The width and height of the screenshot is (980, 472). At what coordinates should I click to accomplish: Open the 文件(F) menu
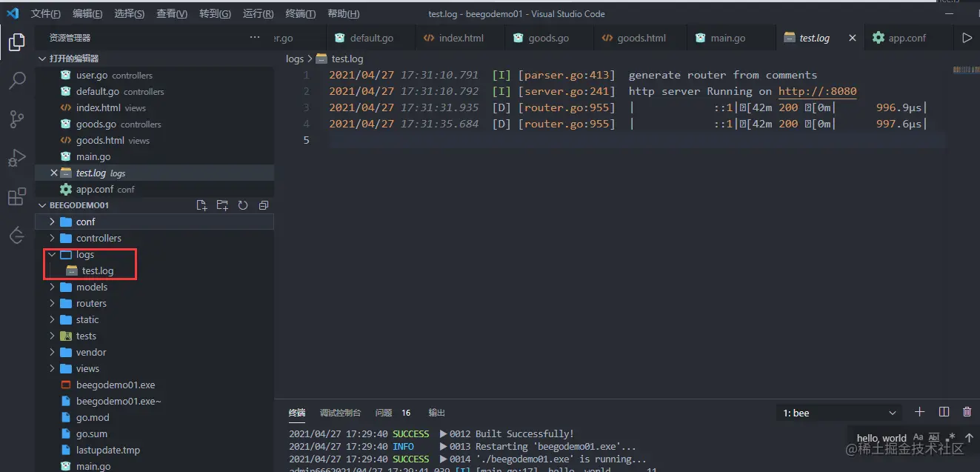coord(46,14)
